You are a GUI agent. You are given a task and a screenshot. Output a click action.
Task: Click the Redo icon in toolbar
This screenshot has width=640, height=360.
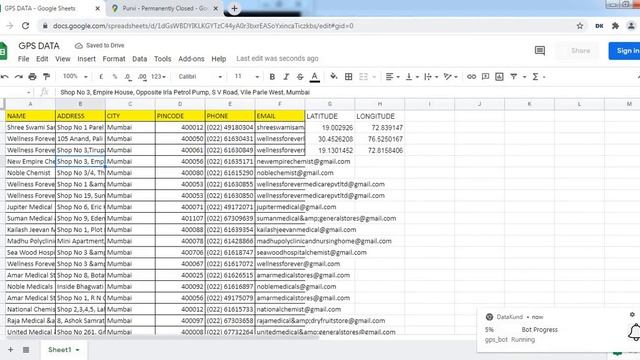[18, 77]
